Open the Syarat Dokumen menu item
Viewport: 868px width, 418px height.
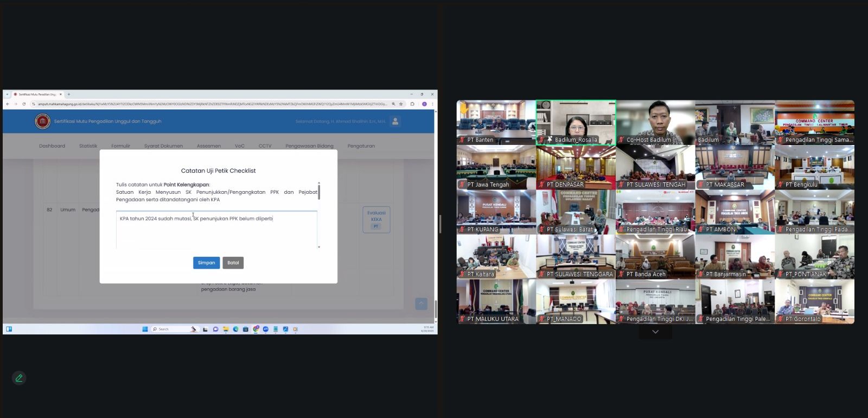[163, 146]
